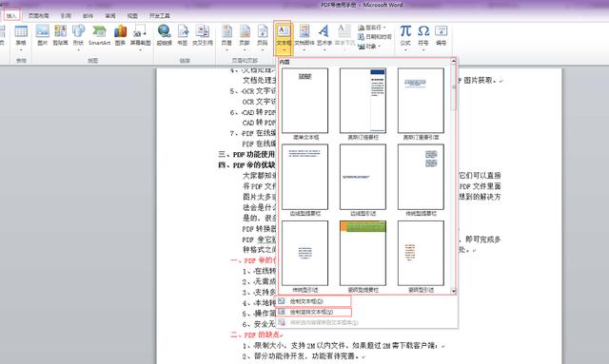The height and width of the screenshot is (364, 609).
Task: Switch to the 页面布局 Page Layout tab
Action: click(38, 15)
